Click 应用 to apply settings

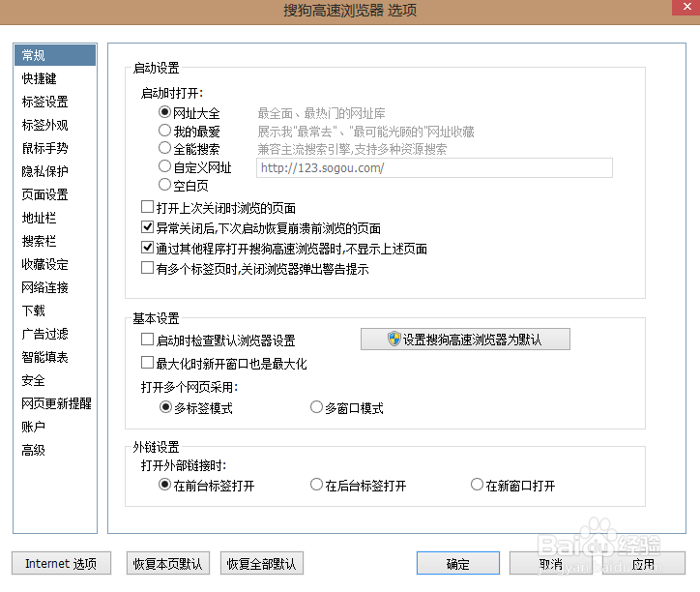click(x=644, y=563)
